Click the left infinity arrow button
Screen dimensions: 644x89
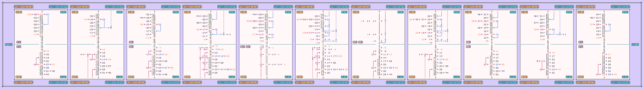[9, 44]
